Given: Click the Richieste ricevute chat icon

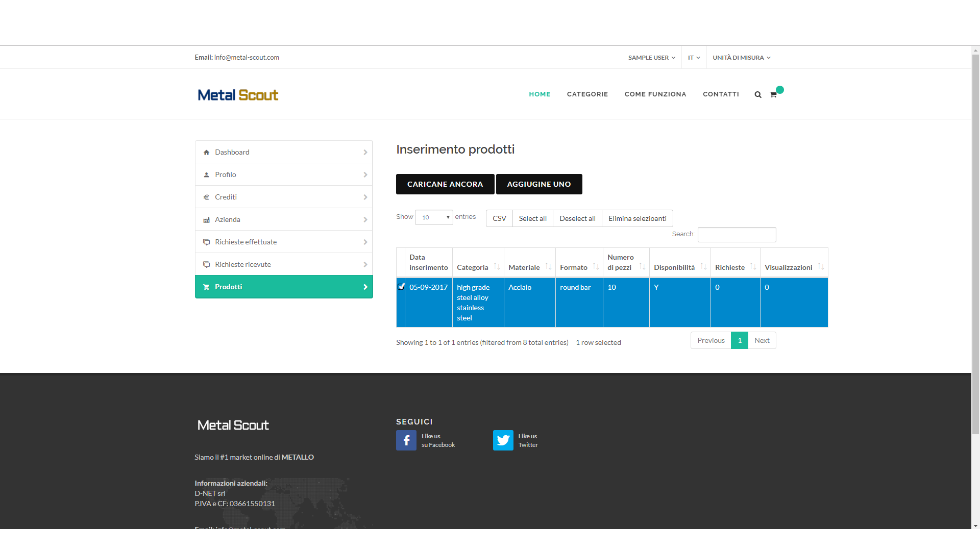Looking at the screenshot, I should pyautogui.click(x=206, y=264).
